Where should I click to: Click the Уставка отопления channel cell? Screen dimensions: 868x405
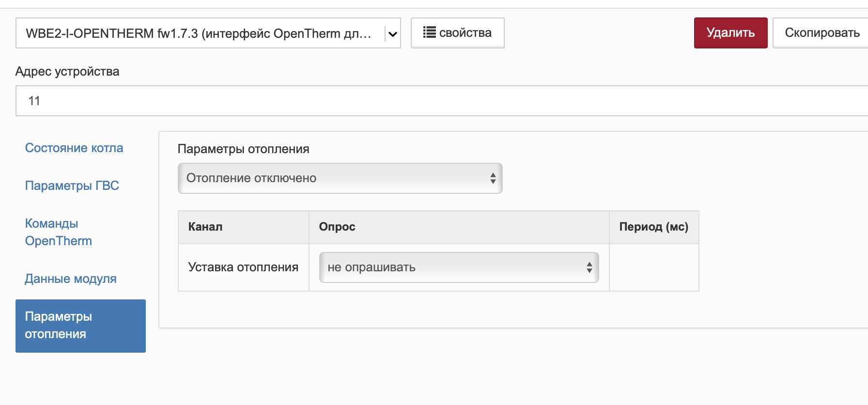[244, 267]
